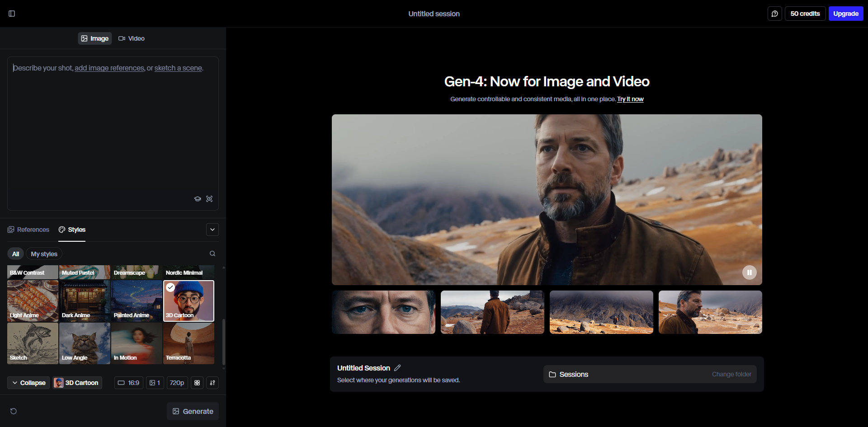This screenshot has width=868, height=427.
Task: Click the 3D Cartoon selected style chip
Action: tap(77, 383)
